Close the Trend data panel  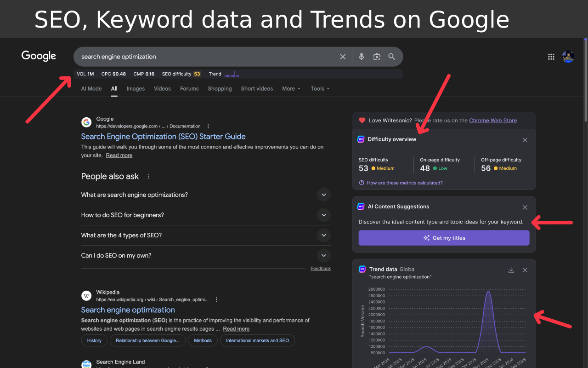[x=525, y=270]
